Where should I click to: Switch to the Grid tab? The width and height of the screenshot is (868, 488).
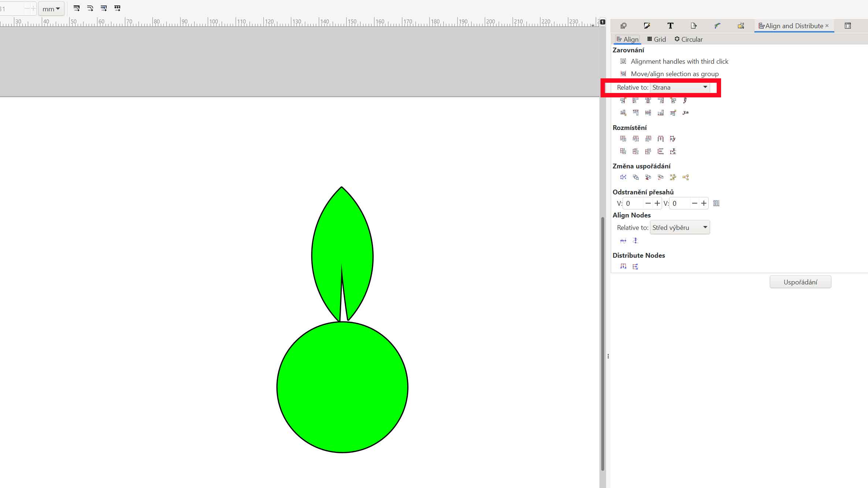tap(656, 39)
